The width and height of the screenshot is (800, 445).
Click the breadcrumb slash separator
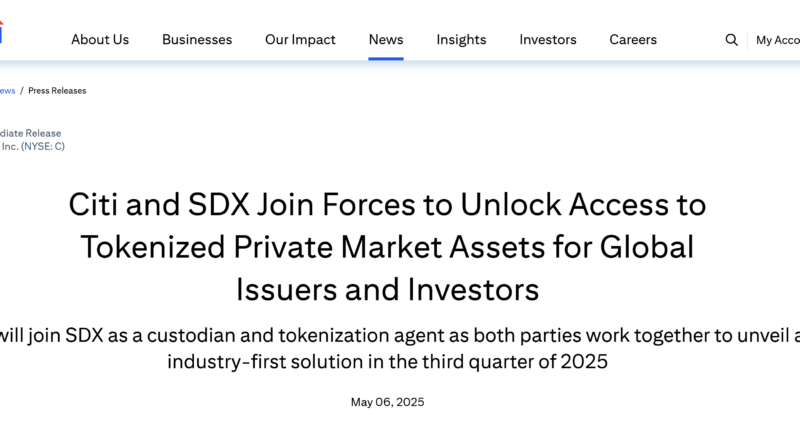(21, 91)
